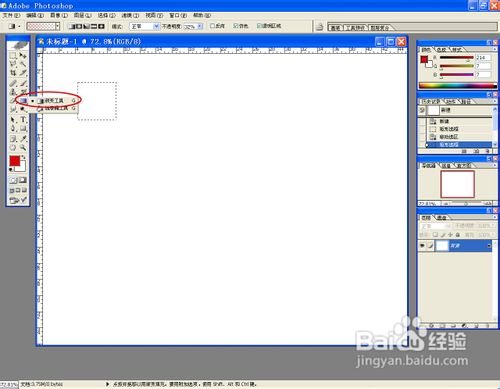
Task: Select the Rectangular Marquee tool
Action: coord(13,55)
